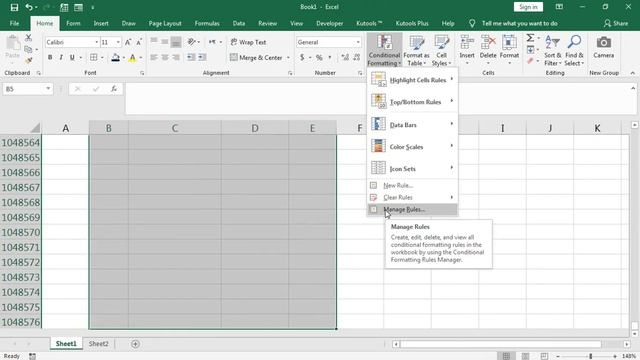Select New Rule... menu entry
The height and width of the screenshot is (360, 640).
pyautogui.click(x=412, y=185)
